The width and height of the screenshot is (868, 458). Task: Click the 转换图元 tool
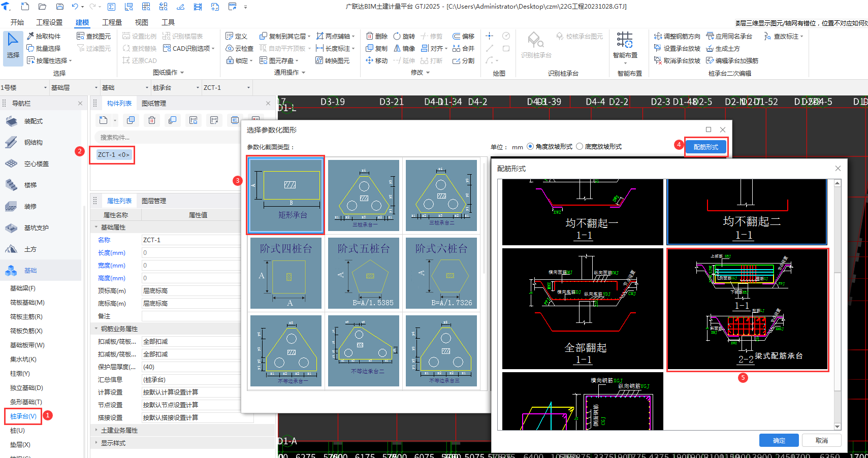coord(333,60)
